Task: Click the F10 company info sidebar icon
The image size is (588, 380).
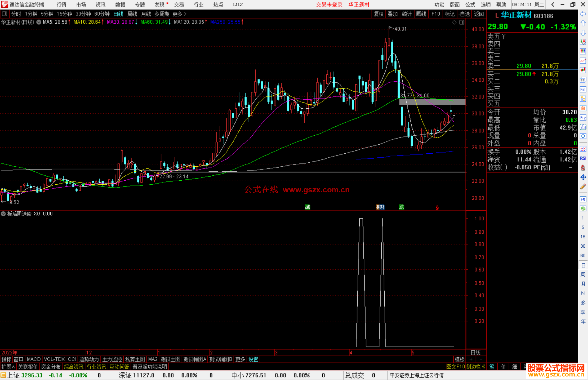Action: [583, 90]
